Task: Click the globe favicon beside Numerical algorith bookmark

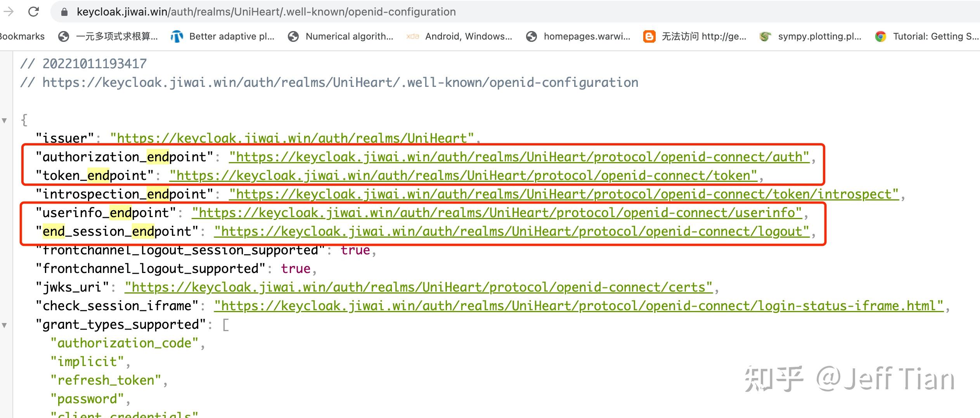Action: pos(293,36)
